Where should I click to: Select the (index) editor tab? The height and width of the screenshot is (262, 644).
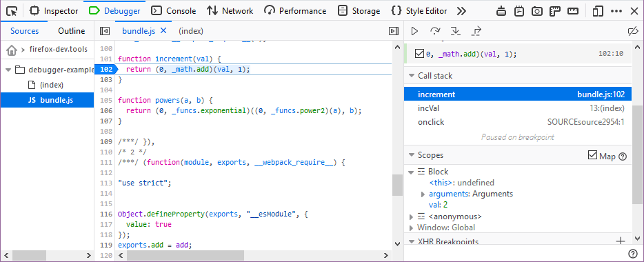[191, 31]
